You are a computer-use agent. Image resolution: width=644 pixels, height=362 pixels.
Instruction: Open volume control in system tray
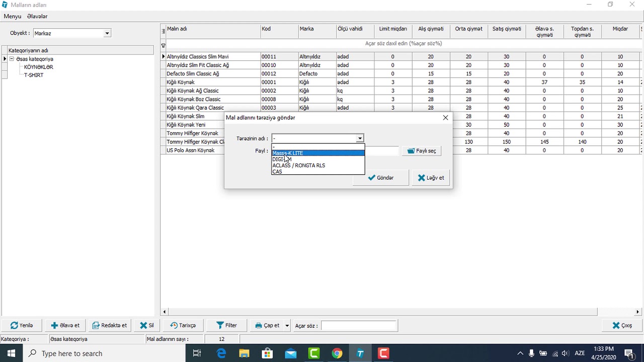pyautogui.click(x=566, y=353)
